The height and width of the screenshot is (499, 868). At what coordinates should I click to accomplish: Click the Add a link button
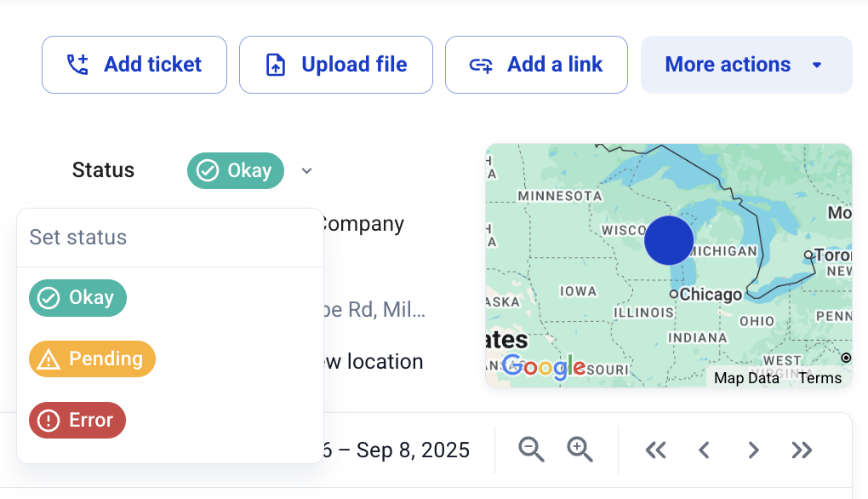(x=536, y=65)
